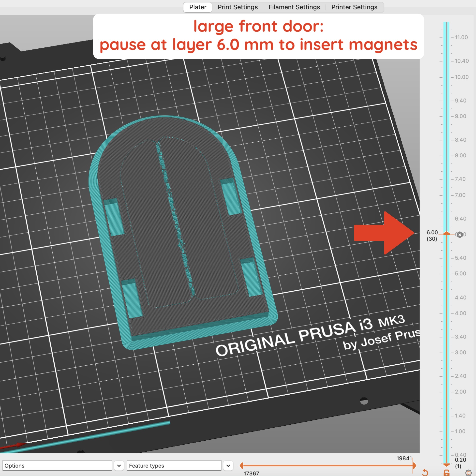Remove the pause marker using the X icon
476x476 pixels.
[x=460, y=235]
